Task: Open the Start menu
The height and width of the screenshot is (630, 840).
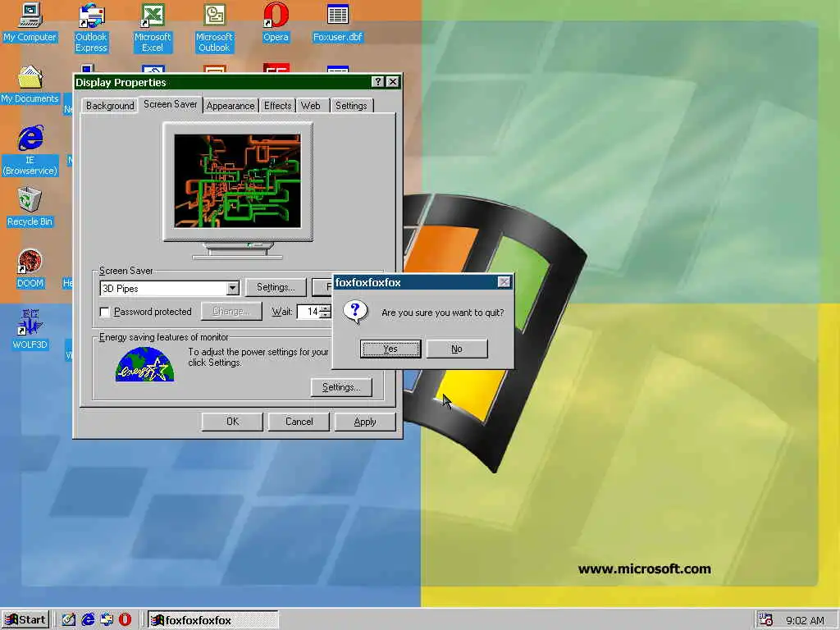Action: point(25,620)
